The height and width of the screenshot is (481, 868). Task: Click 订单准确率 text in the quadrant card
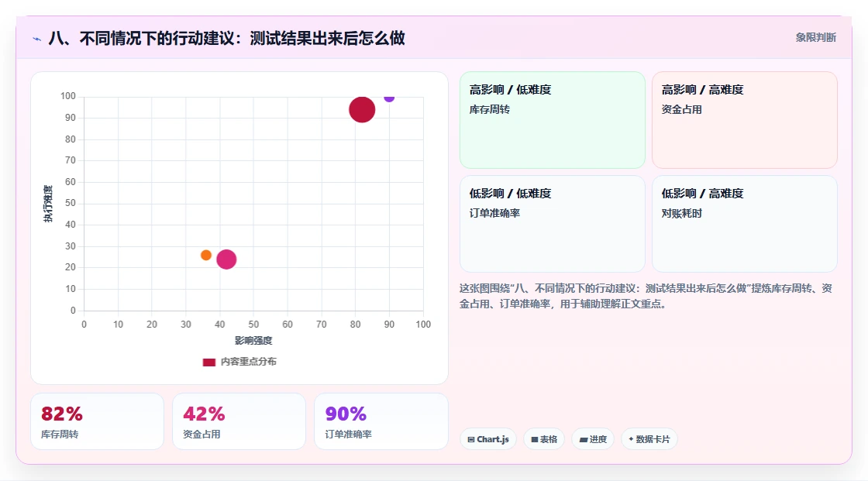(x=494, y=213)
